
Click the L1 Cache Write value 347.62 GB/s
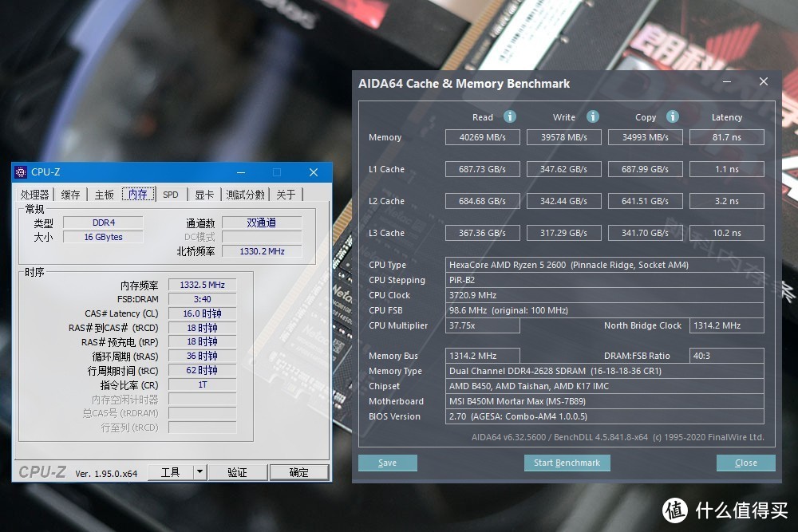click(x=564, y=169)
